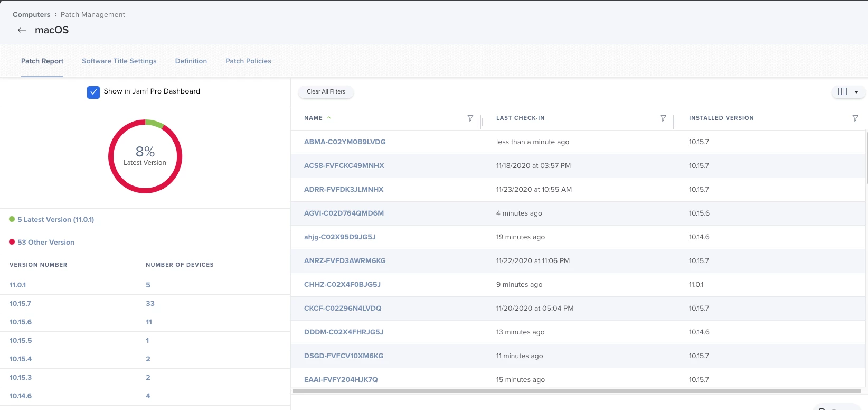
Task: Click the Clear All Filters button
Action: (326, 91)
